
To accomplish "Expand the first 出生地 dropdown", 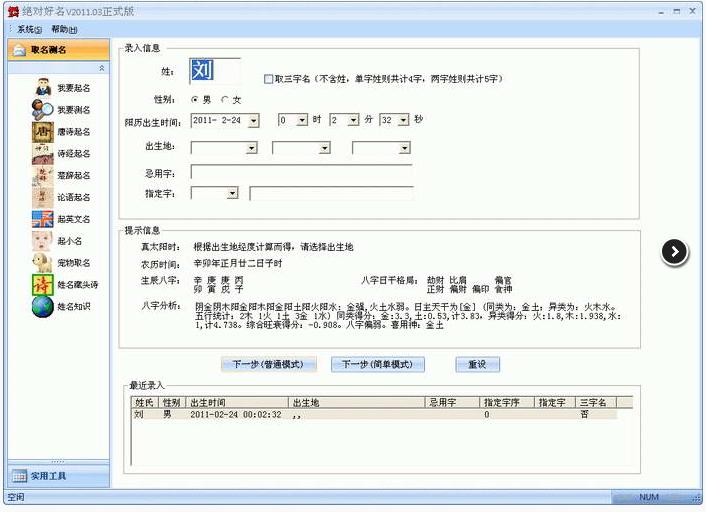I will 251,148.
